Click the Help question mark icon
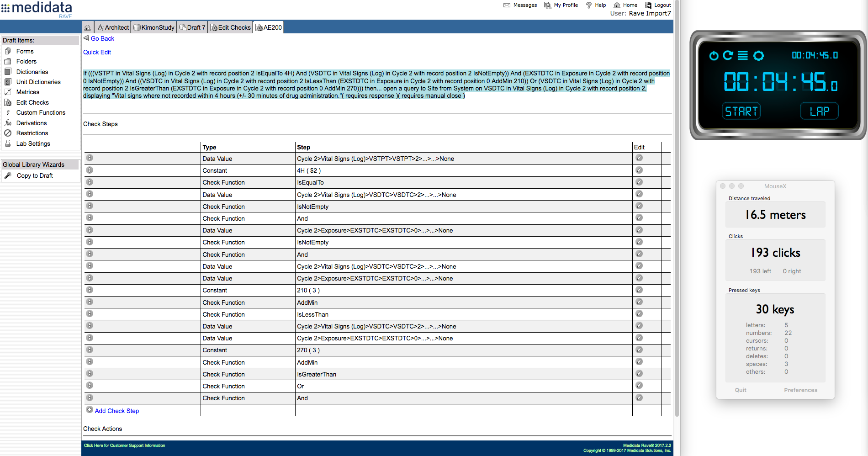 (589, 5)
